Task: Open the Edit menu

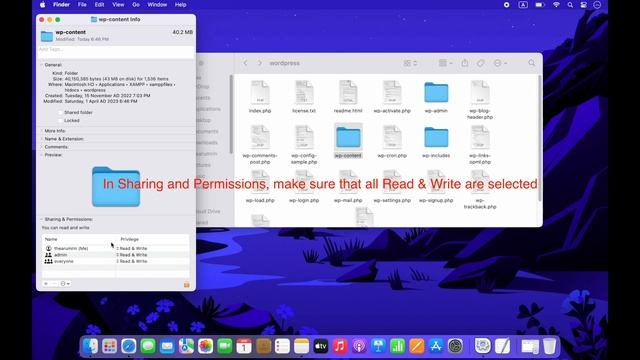Action: coord(99,5)
